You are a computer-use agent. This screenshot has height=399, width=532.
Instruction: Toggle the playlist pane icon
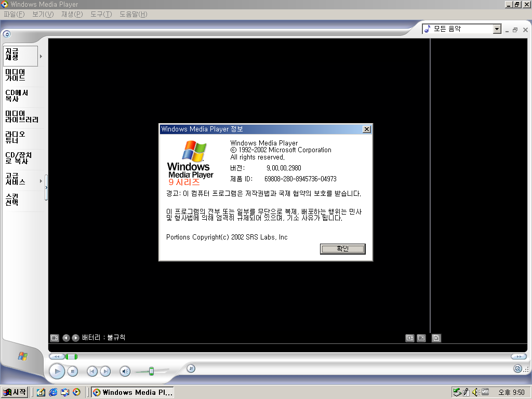pos(436,338)
